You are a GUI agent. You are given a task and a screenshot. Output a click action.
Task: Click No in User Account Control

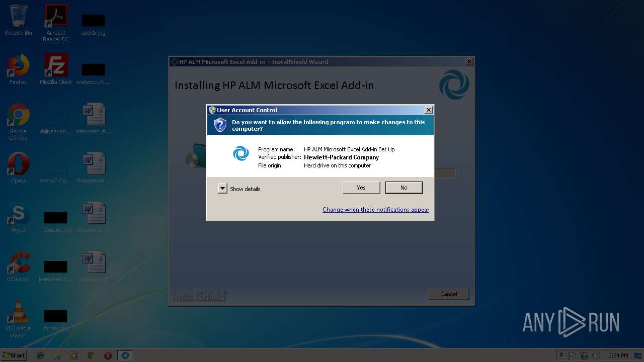(404, 188)
